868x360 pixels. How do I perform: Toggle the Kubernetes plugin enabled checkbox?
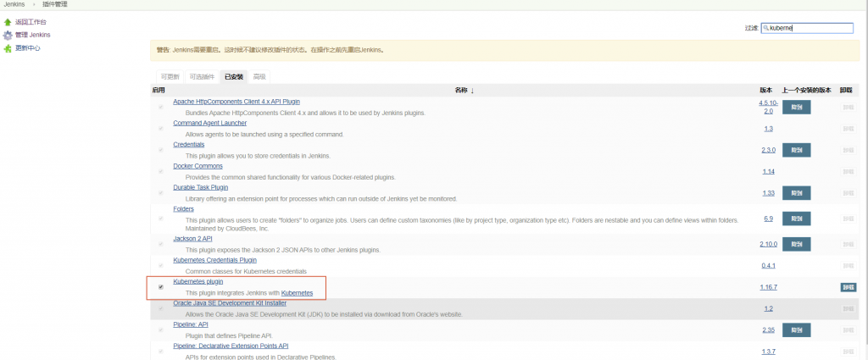tap(161, 287)
